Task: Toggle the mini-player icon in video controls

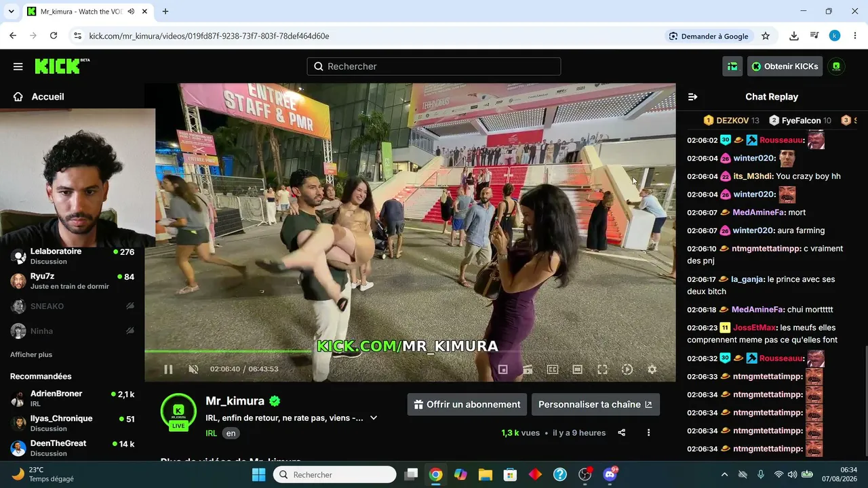Action: pyautogui.click(x=502, y=369)
